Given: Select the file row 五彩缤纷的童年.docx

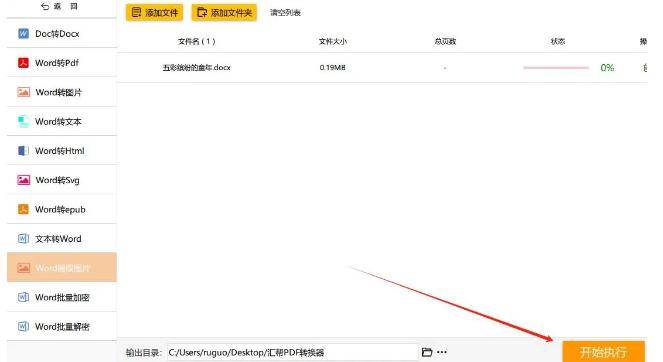Looking at the screenshot, I should [x=382, y=68].
